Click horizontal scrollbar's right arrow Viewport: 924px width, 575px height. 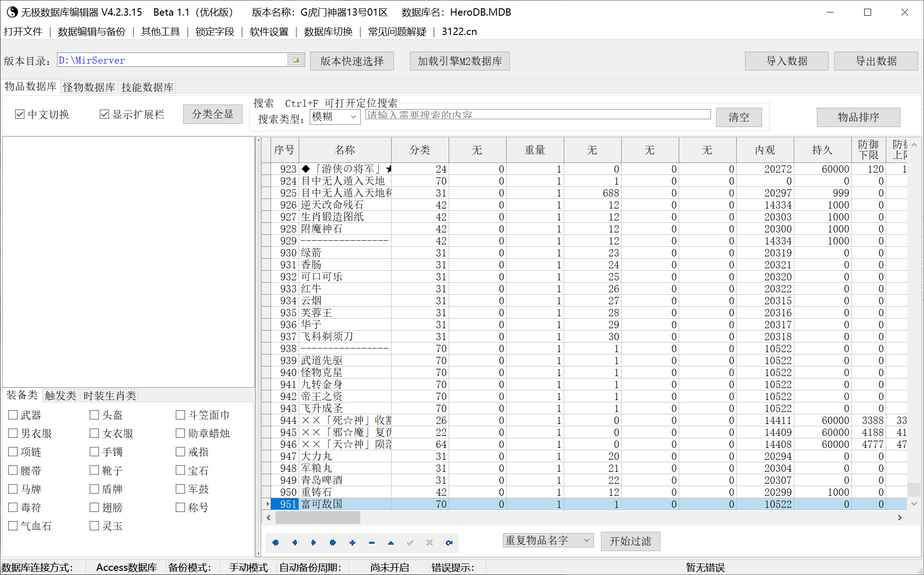point(900,518)
